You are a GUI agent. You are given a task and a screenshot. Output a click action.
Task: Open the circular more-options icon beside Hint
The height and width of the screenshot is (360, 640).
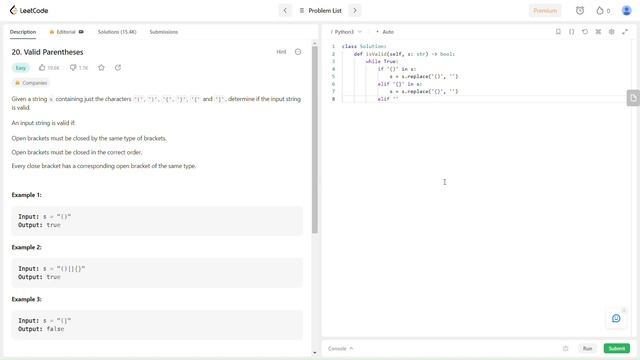(298, 52)
